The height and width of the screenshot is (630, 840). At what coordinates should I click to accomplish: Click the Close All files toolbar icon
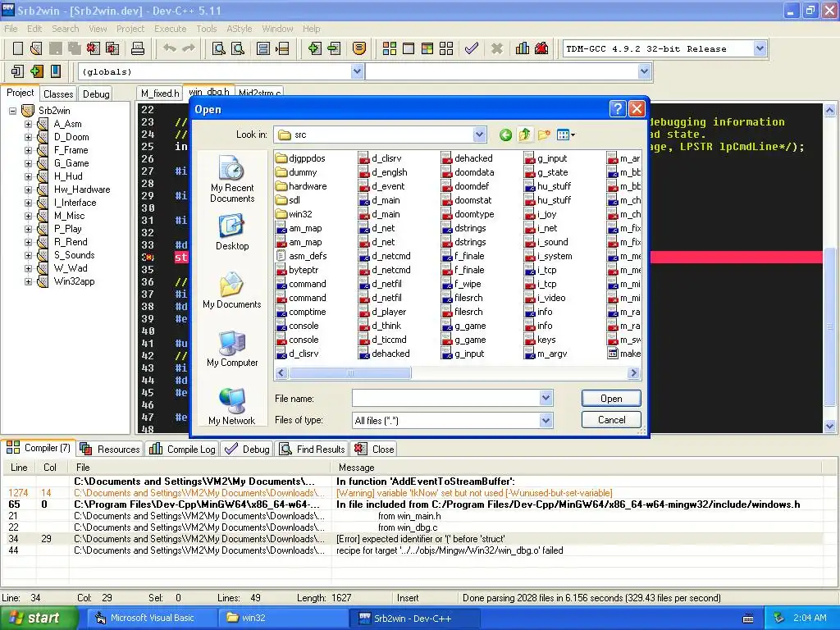[112, 48]
